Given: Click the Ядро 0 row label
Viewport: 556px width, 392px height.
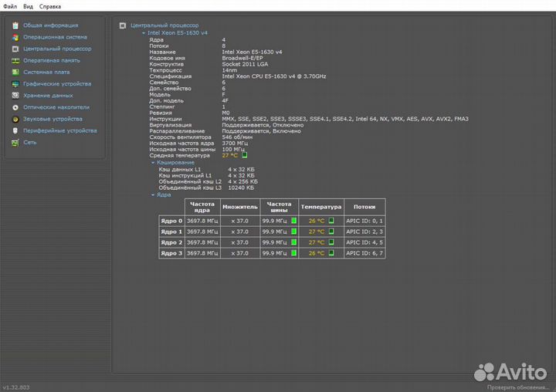Looking at the screenshot, I should tap(171, 221).
